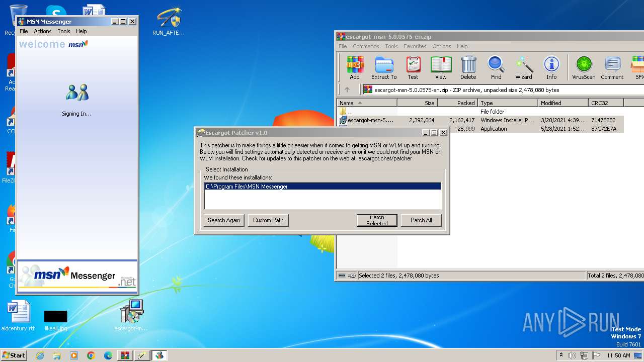Click the network tray icon
Viewport: 644px width, 362px height.
coord(584,355)
